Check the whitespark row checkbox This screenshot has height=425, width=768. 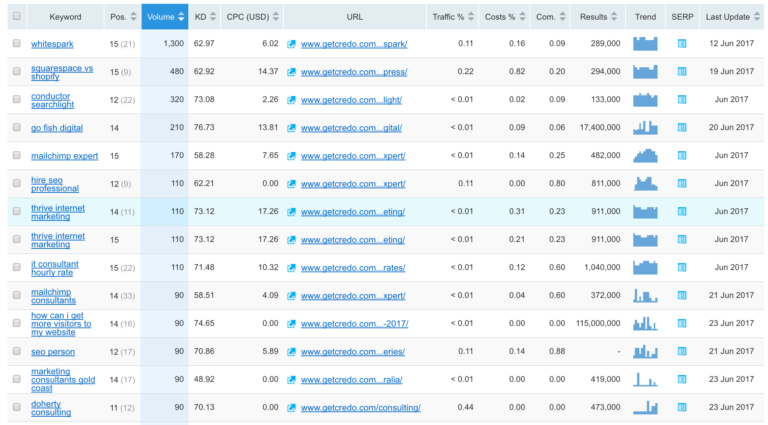17,43
